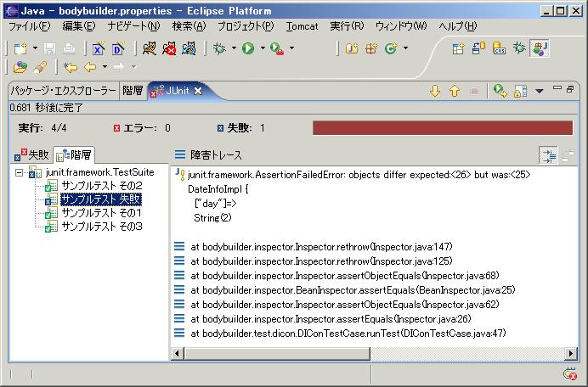Viewport: 588px width, 387px height.
Task: Collapse the junit.framework.TestSuite node
Action: click(x=19, y=173)
